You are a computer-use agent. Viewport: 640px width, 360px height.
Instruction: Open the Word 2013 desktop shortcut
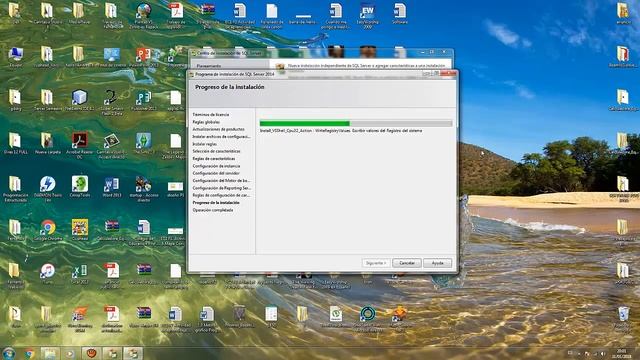[x=111, y=187]
